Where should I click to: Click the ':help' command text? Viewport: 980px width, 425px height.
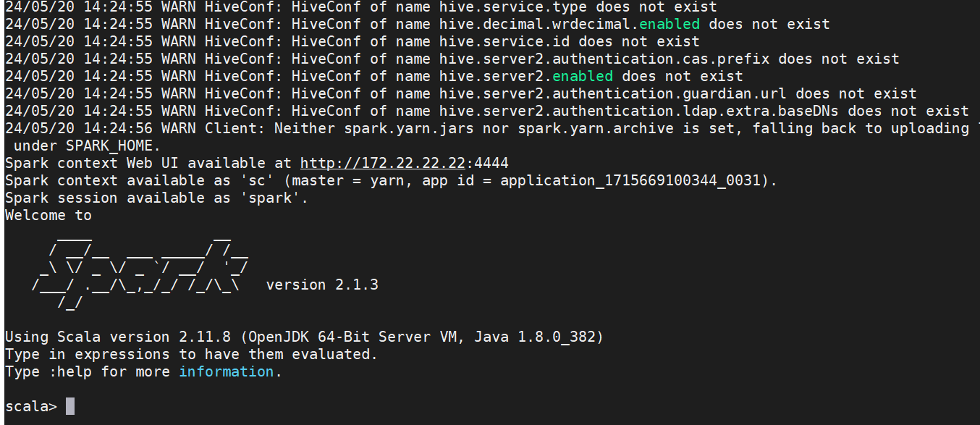click(x=70, y=371)
